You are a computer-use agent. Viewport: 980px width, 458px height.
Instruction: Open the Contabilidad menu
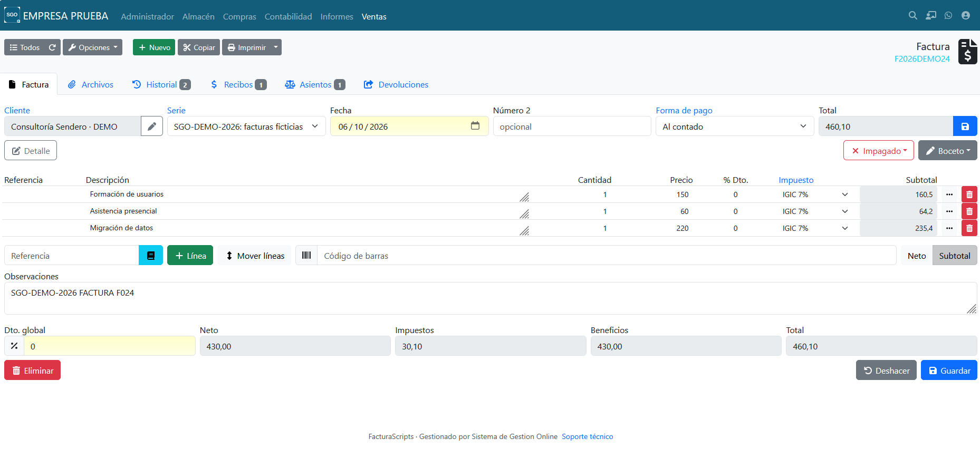click(288, 17)
